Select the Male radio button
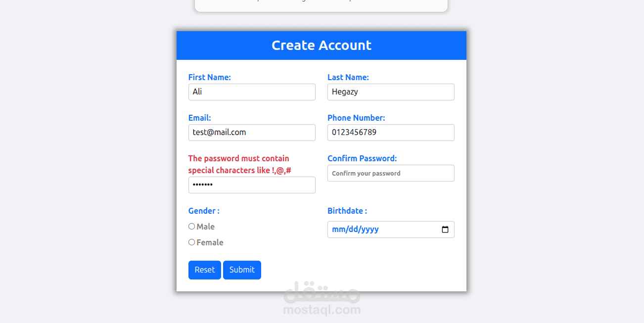The width and height of the screenshot is (644, 323). [192, 227]
